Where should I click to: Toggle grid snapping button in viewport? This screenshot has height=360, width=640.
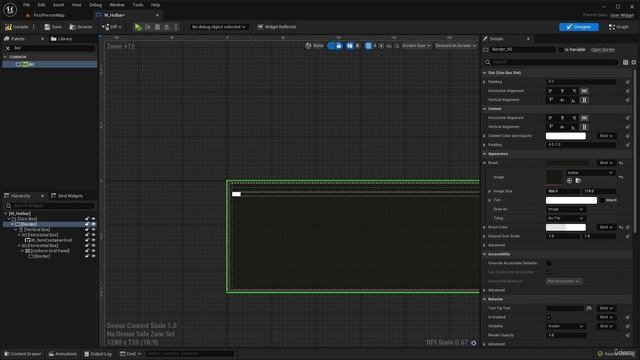click(369, 46)
